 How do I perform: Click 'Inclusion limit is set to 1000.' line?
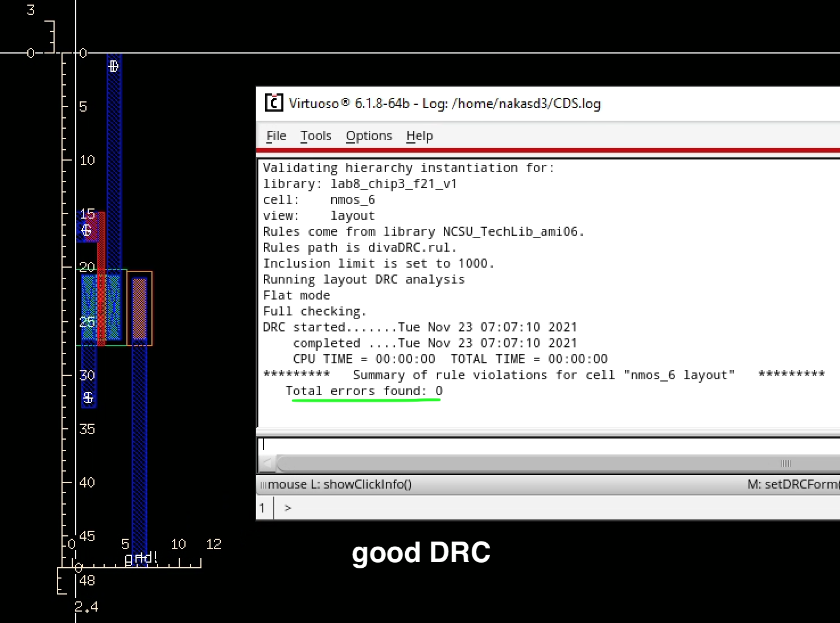coord(378,263)
